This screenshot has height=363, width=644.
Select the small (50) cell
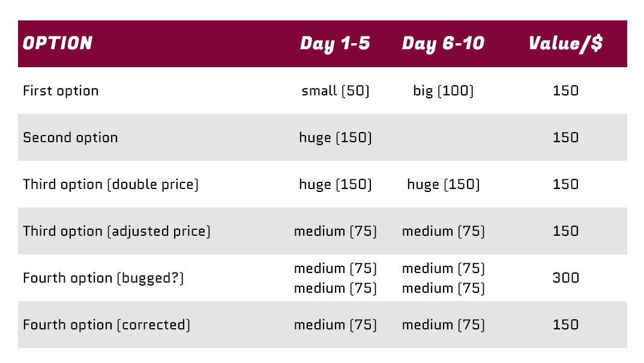[x=336, y=91]
